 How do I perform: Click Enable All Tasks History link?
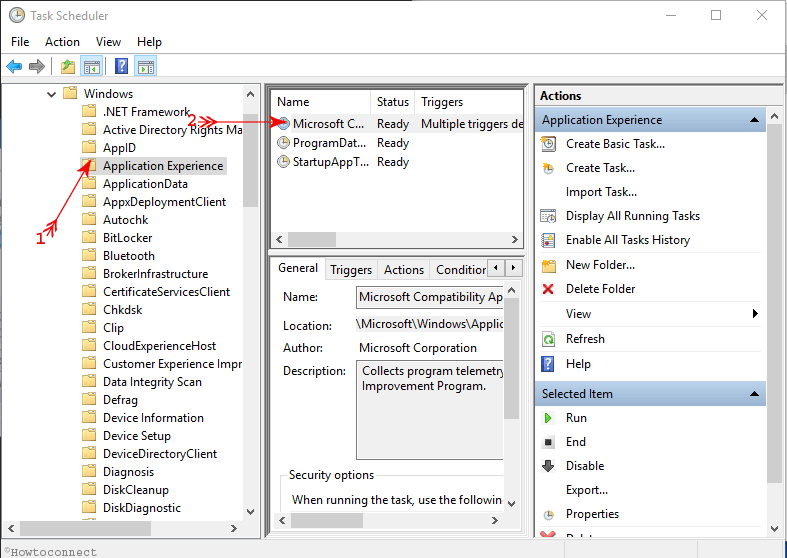[628, 240]
